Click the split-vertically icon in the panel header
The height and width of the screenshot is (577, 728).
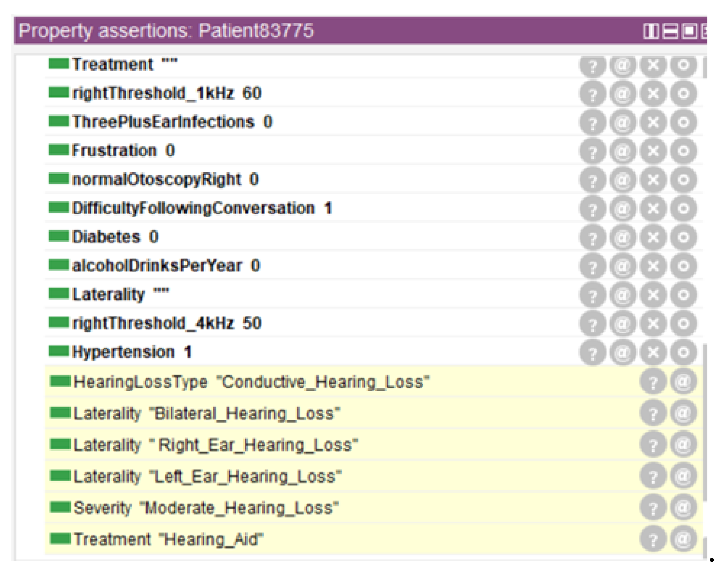pyautogui.click(x=651, y=31)
